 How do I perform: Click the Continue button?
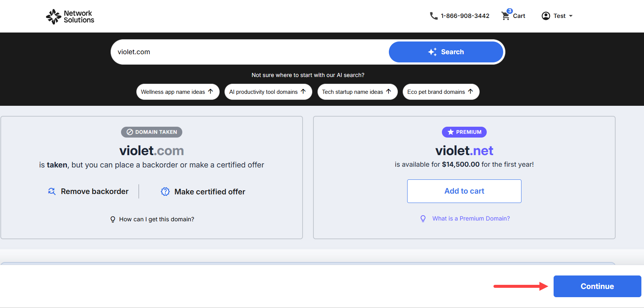click(x=597, y=286)
